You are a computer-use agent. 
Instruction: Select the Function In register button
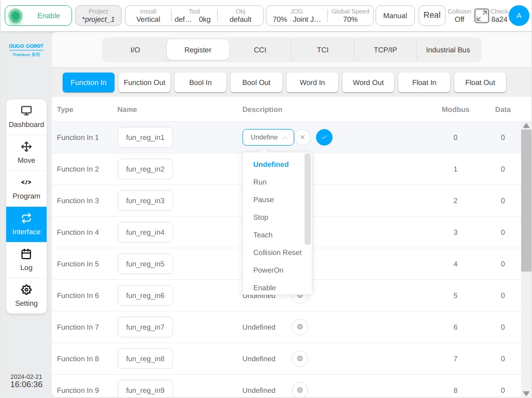coord(89,82)
